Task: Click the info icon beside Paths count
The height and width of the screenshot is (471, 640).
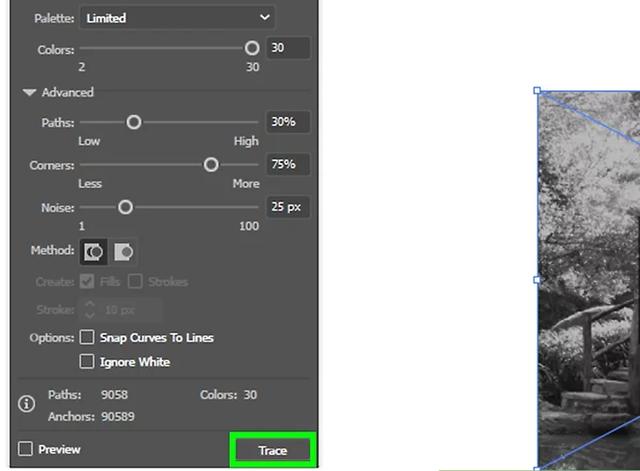Action: pos(27,405)
